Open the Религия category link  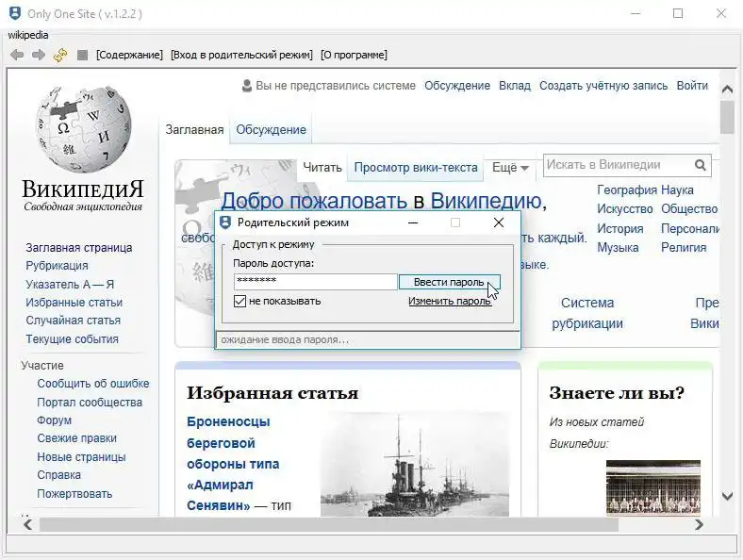pos(684,248)
